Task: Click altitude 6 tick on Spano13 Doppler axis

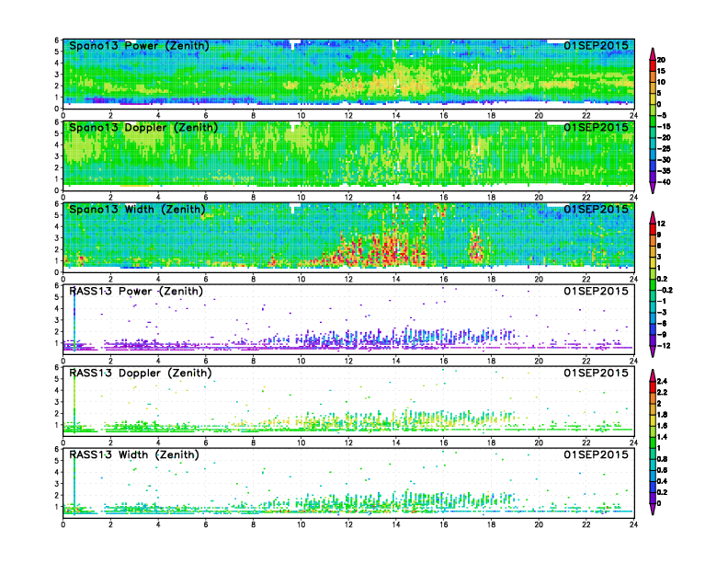Action: (57, 122)
